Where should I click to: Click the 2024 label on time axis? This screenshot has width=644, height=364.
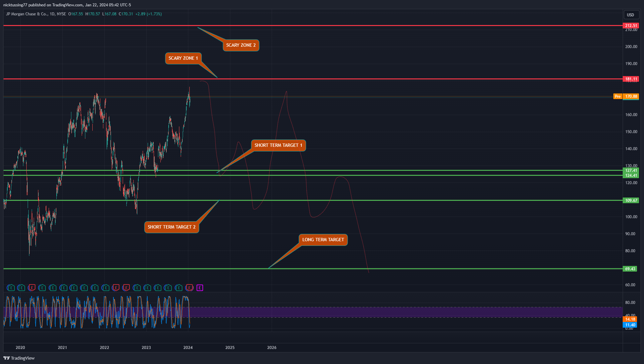pos(188,348)
